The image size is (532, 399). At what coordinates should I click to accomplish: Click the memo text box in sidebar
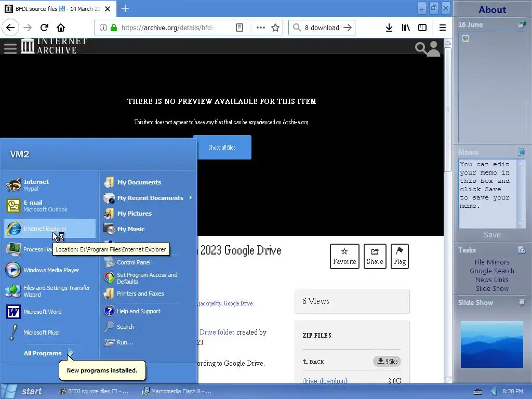[x=487, y=193]
